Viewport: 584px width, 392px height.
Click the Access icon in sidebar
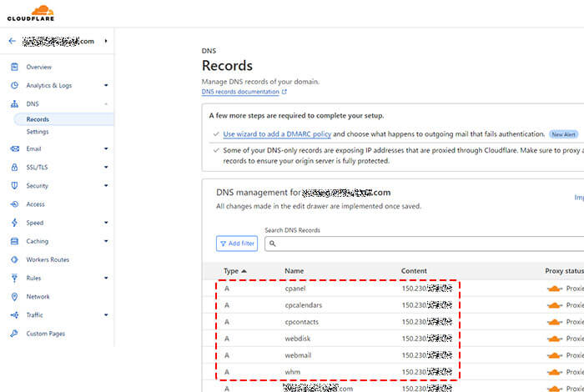[14, 204]
